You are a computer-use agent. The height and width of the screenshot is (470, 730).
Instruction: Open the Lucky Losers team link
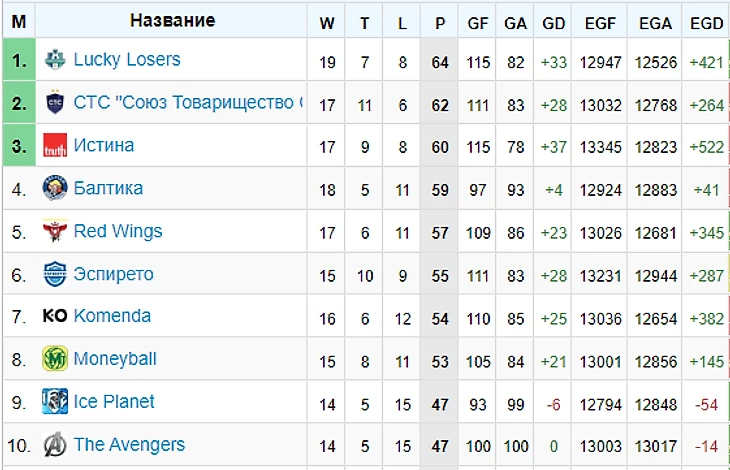pos(127,60)
